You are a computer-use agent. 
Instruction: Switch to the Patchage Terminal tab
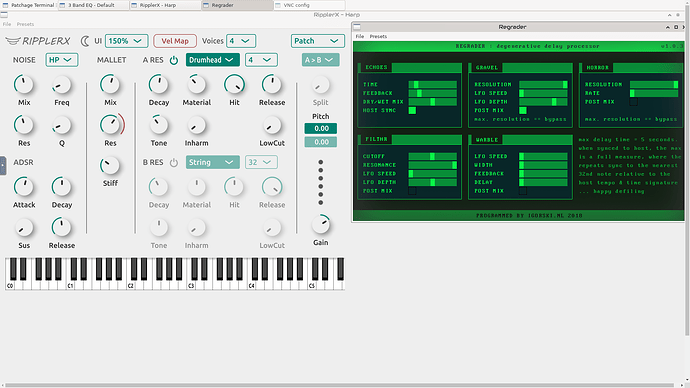29,5
